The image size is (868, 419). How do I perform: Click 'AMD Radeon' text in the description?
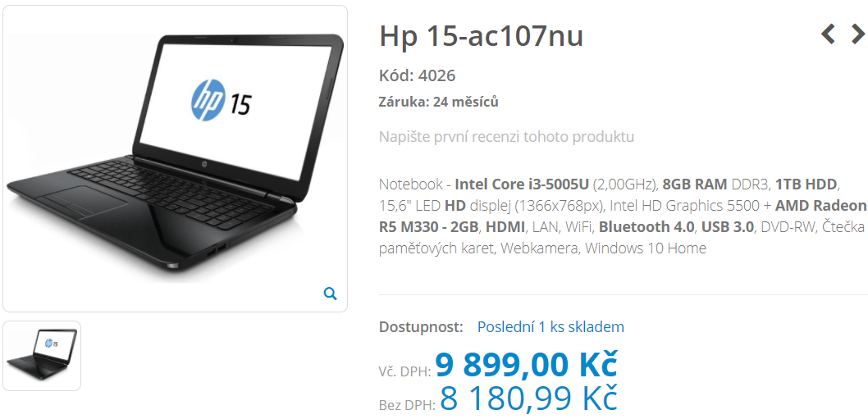click(820, 205)
